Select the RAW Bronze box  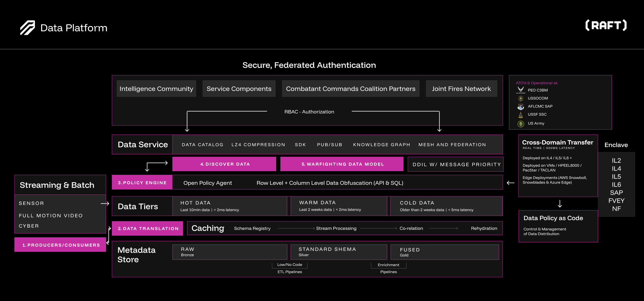click(230, 252)
